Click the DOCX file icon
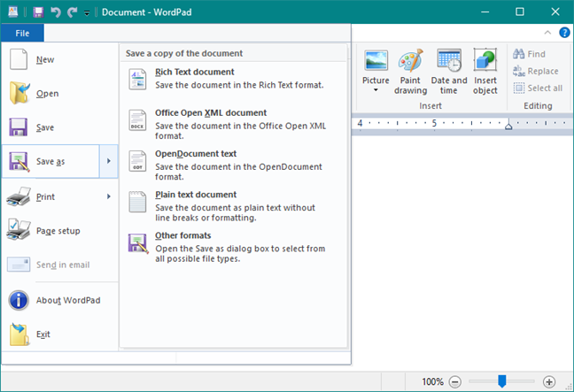Screen dimensions: 574x392 (x=137, y=120)
